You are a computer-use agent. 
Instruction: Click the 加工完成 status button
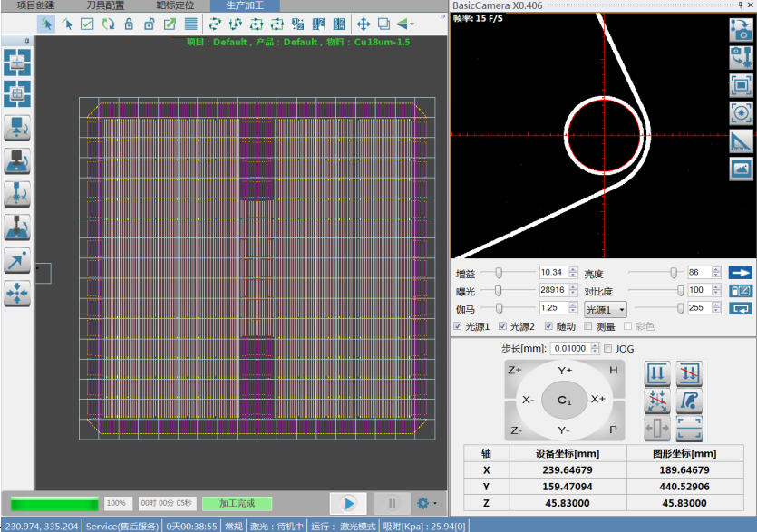tap(236, 503)
